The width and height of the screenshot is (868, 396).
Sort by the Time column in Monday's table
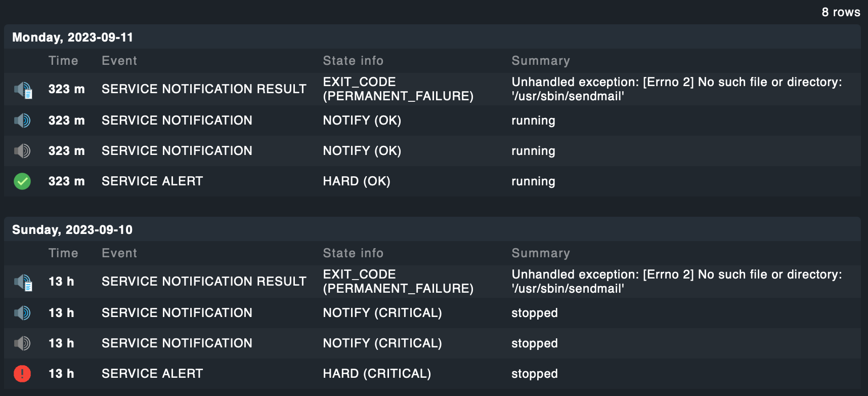point(63,61)
